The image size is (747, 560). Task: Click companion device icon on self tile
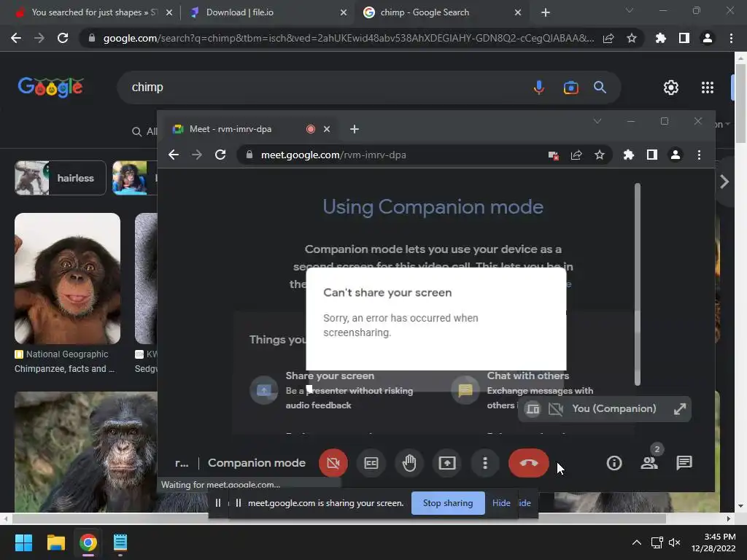(x=533, y=408)
